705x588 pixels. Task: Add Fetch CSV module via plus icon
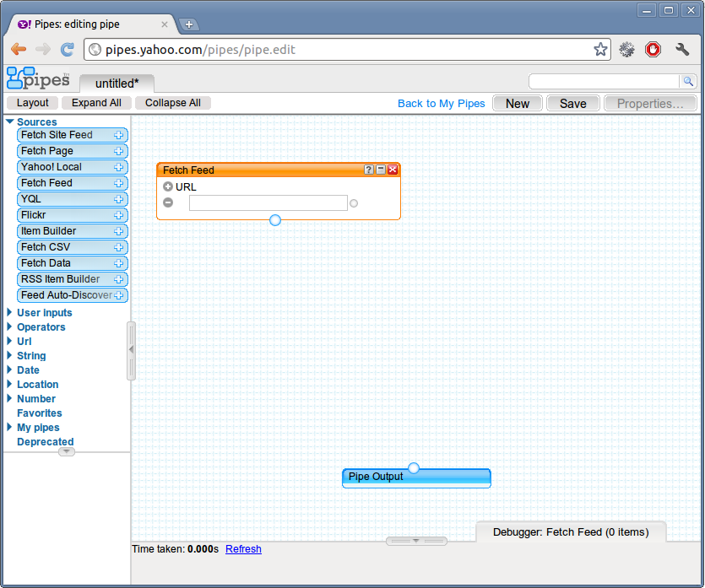tap(119, 247)
